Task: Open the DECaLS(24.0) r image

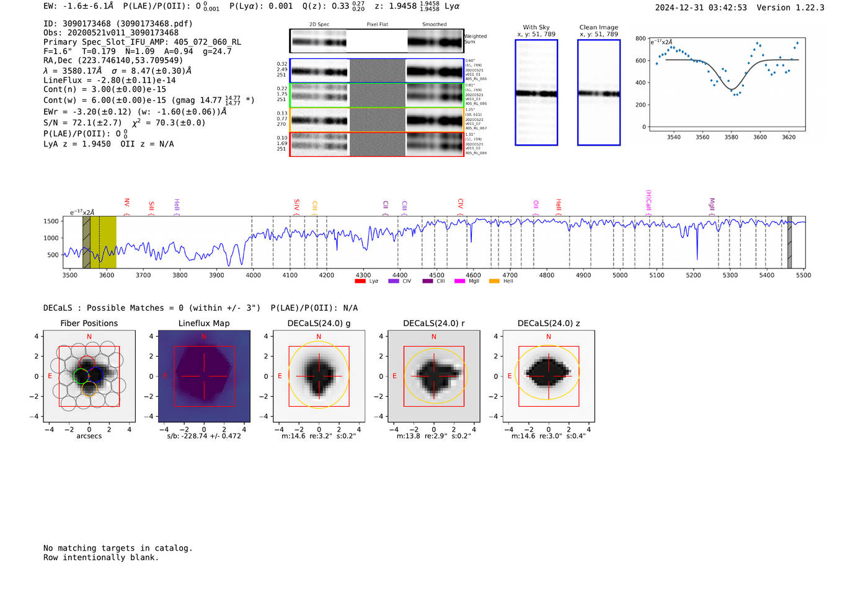Action: [x=434, y=376]
